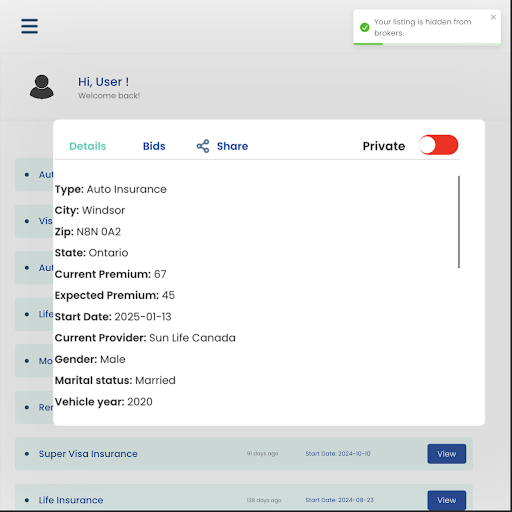Open the Life Insurance title link

71,500
